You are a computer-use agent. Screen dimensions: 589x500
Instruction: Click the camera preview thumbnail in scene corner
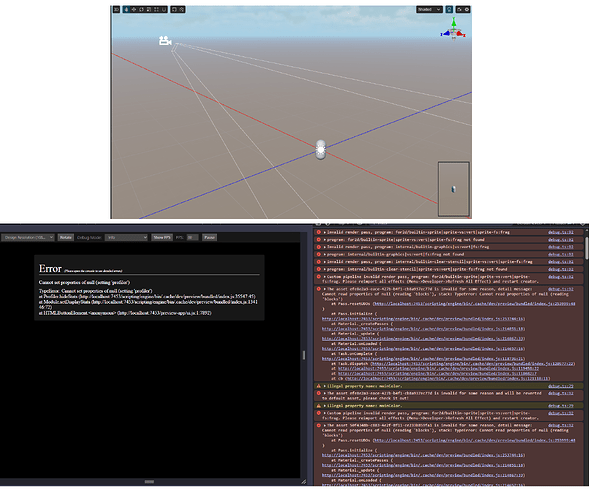coord(454,189)
